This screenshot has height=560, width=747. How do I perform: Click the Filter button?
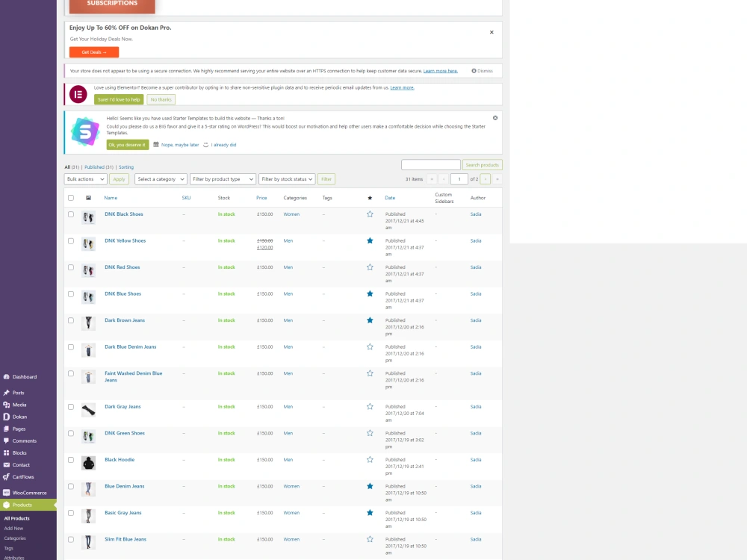click(326, 179)
